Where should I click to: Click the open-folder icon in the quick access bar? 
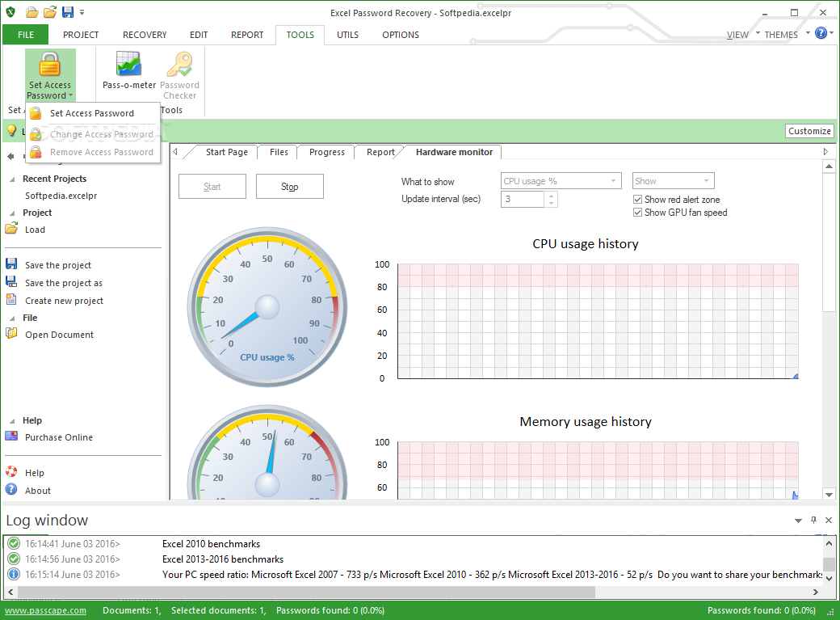50,12
